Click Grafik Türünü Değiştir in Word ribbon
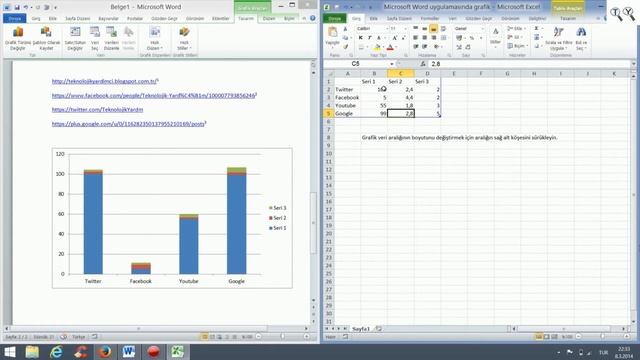Image resolution: width=640 pixels, height=360 pixels. [18, 39]
